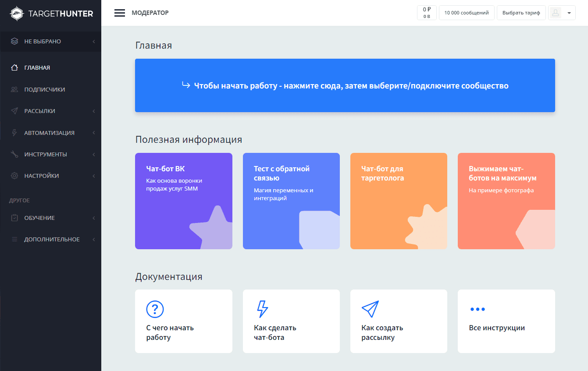Click the blue start-work community banner
The image size is (588, 371).
(345, 85)
